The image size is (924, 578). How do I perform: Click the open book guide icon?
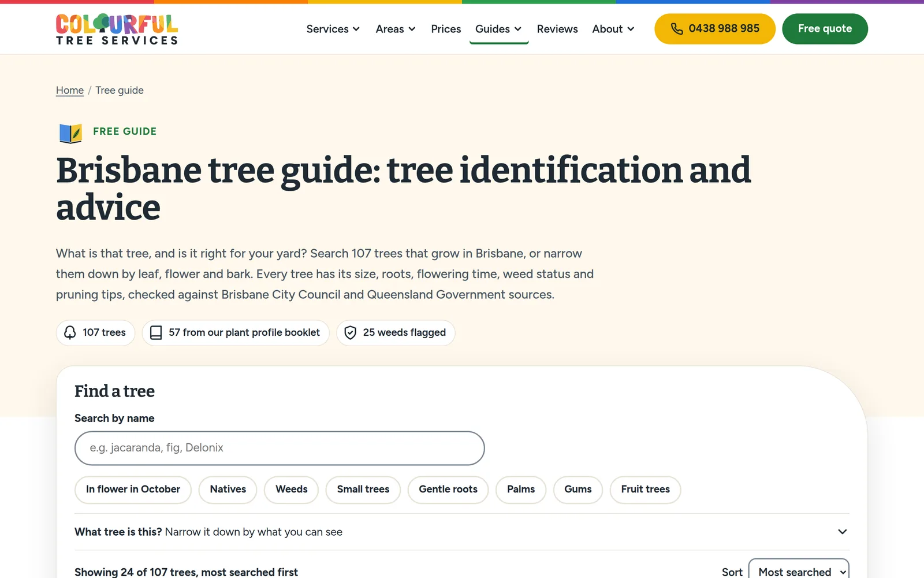coord(70,133)
